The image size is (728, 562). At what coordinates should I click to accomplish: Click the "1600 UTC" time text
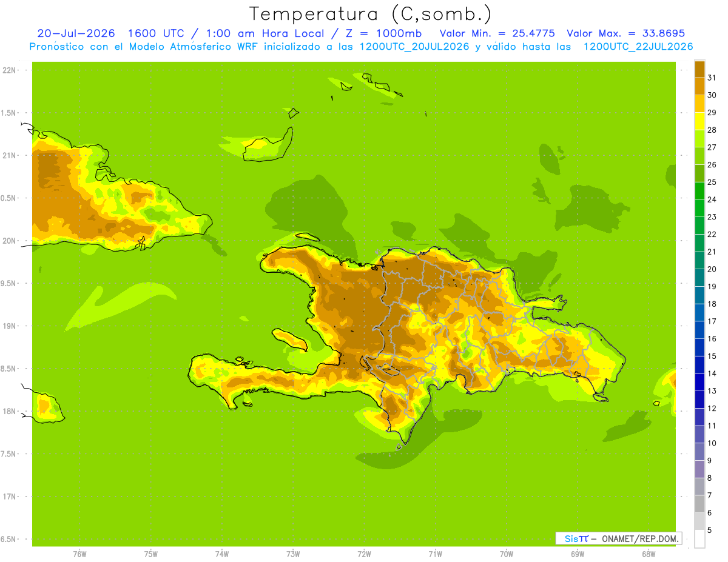pos(157,33)
